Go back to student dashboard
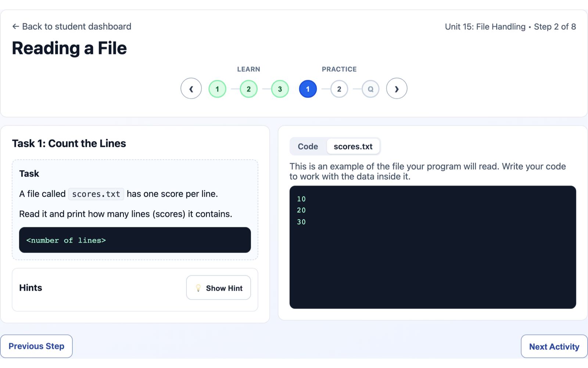Image resolution: width=588 pixels, height=368 pixels. 72,26
